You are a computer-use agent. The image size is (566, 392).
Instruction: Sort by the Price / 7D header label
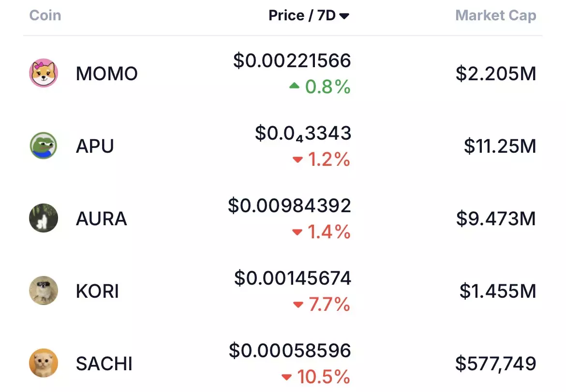(x=302, y=15)
